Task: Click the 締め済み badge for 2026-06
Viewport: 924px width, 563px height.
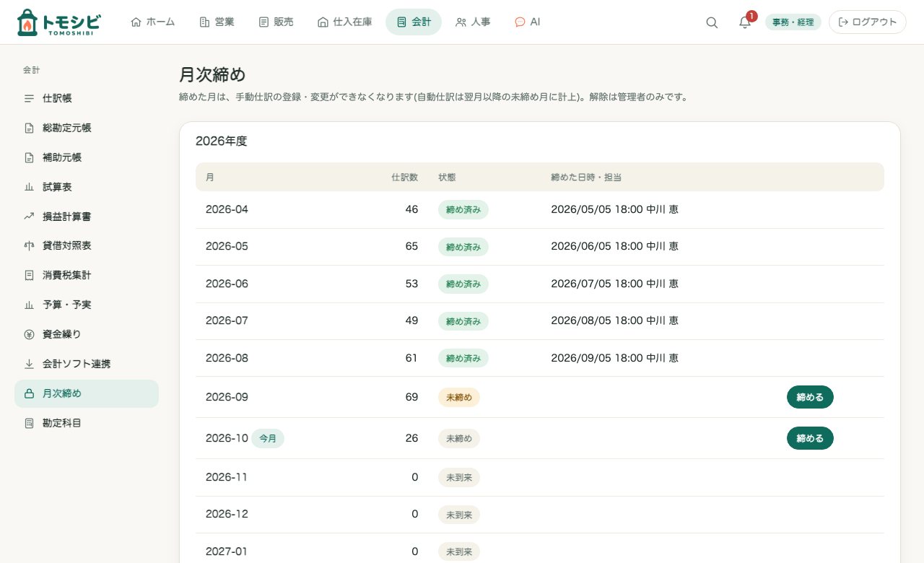Action: pyautogui.click(x=463, y=284)
